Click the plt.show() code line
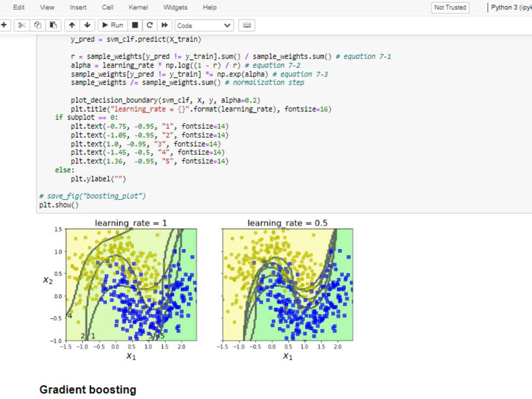 pyautogui.click(x=59, y=205)
